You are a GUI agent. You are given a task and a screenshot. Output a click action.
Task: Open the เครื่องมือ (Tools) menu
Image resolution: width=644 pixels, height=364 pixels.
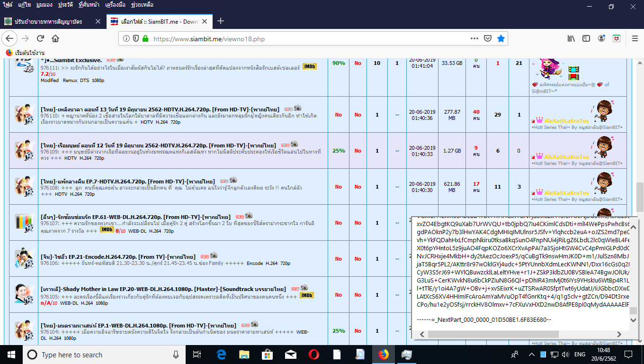pos(115,5)
